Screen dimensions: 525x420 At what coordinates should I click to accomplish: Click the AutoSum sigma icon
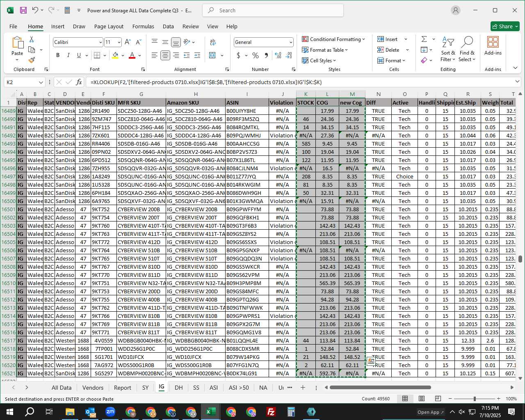424,39
